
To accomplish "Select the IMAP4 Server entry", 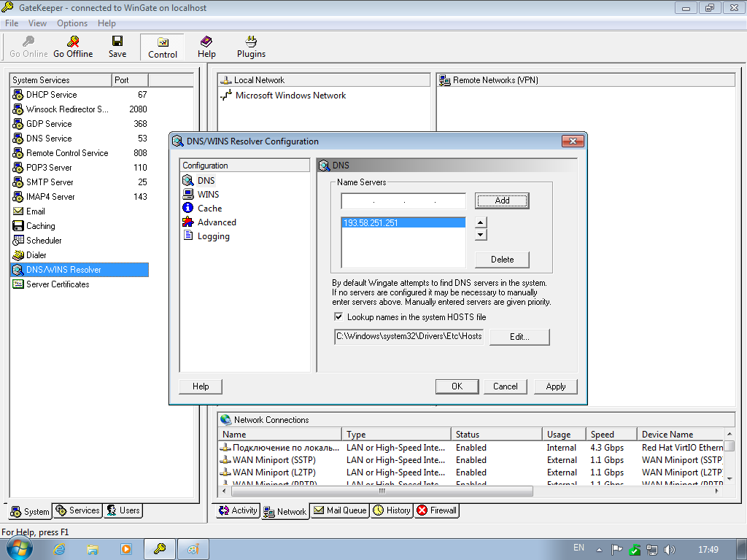I will (x=80, y=197).
